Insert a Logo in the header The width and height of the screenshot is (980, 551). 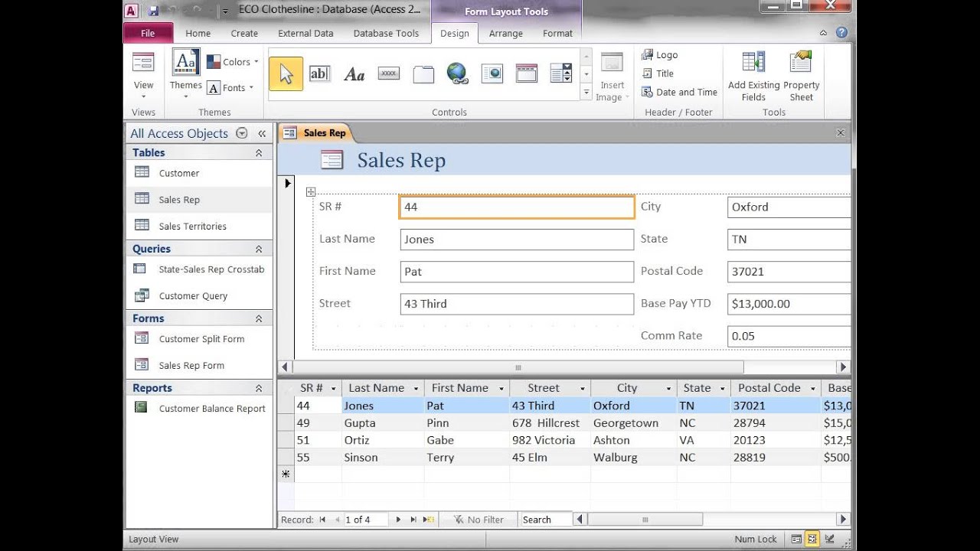pos(659,55)
